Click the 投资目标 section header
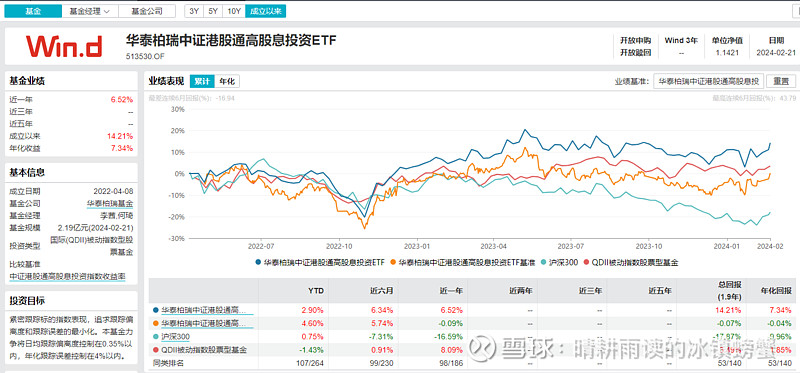This screenshot has height=373, width=800. pyautogui.click(x=27, y=301)
